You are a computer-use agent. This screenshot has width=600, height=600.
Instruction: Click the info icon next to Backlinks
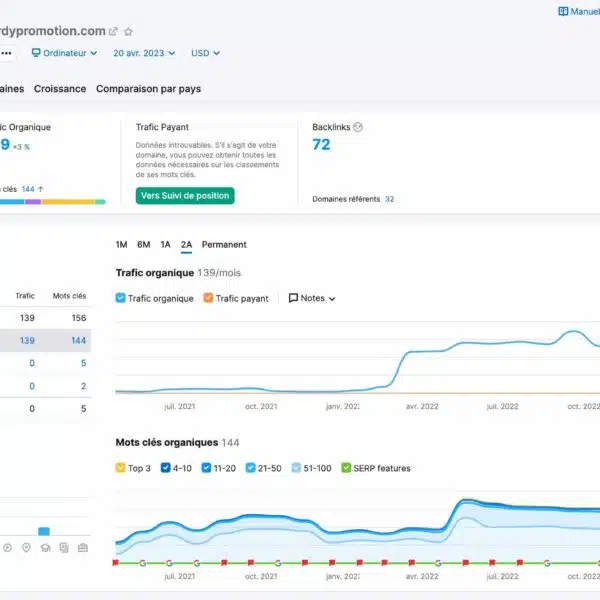(x=358, y=127)
